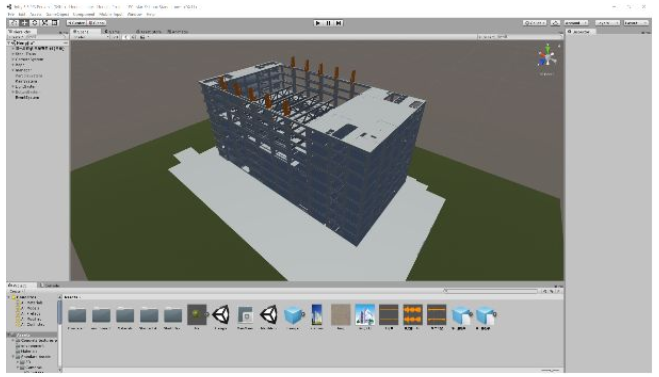Select the Move tool in the toolbar
Image resolution: width=659 pixels, height=377 pixels.
pyautogui.click(x=24, y=23)
